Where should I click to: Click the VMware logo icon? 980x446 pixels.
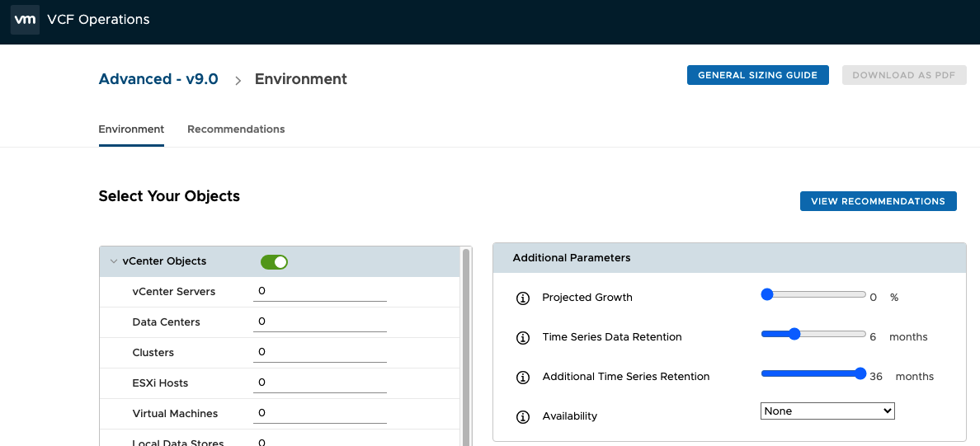[x=25, y=20]
